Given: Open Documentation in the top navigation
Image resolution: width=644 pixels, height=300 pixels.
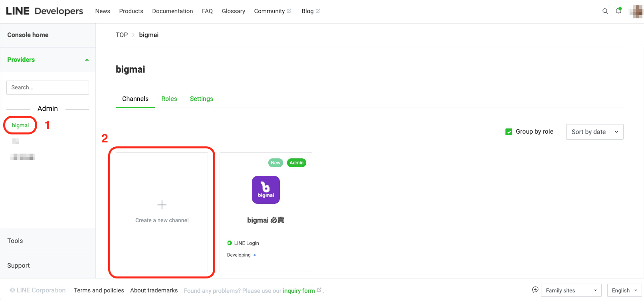Looking at the screenshot, I should [x=172, y=11].
